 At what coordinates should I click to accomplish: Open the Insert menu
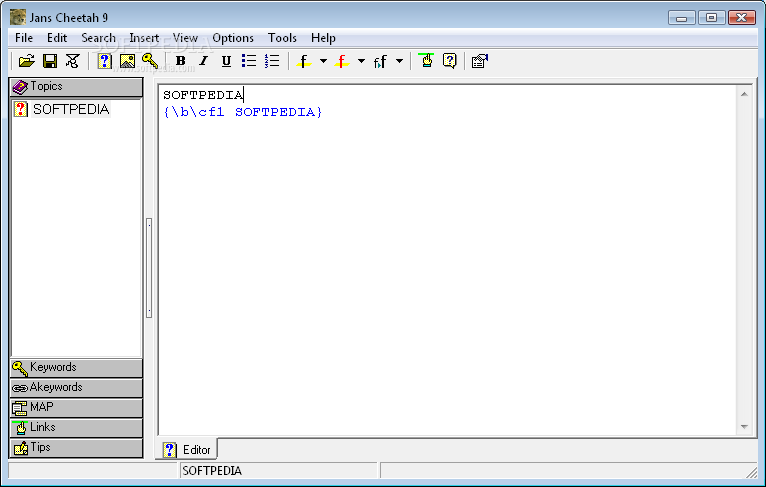pos(144,38)
